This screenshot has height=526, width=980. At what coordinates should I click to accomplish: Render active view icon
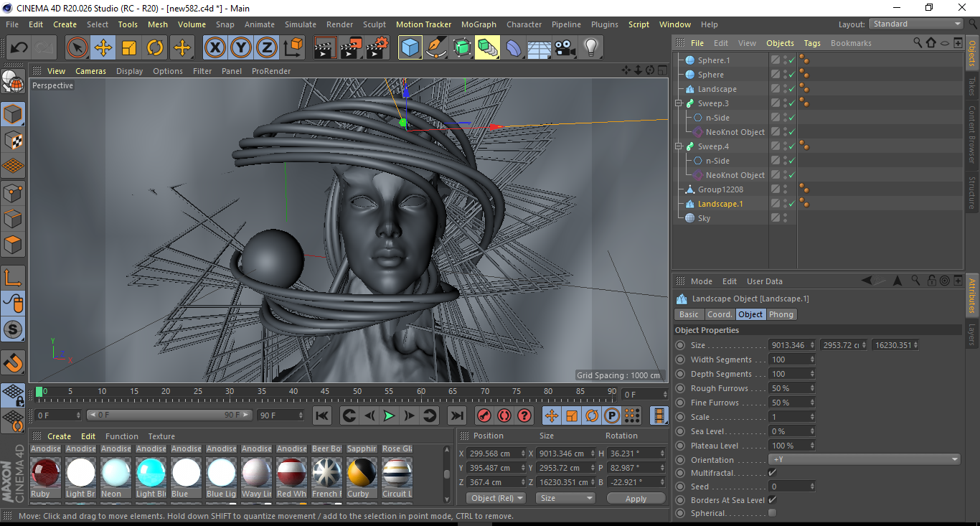pos(325,48)
